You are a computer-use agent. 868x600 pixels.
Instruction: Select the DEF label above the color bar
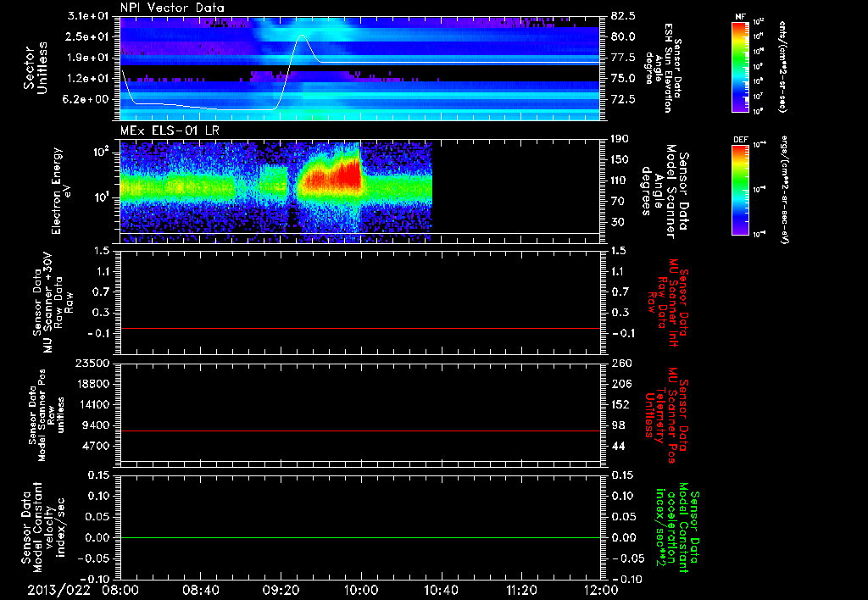740,140
